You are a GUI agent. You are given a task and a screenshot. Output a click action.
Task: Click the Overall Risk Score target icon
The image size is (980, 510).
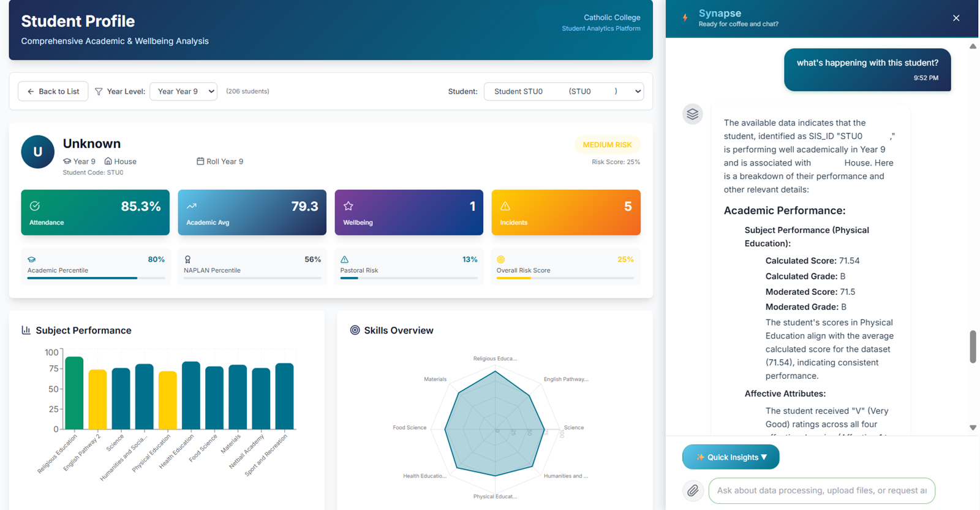[x=501, y=259]
